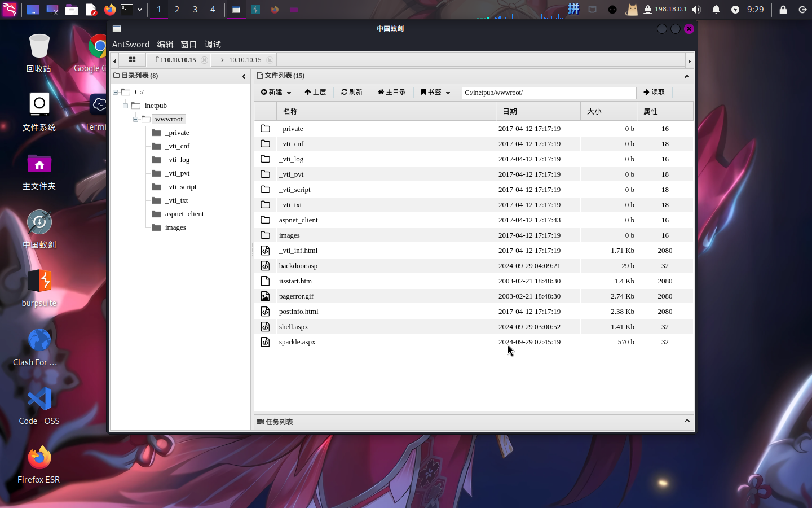Select the shell.aspx file icon
Screen dimensions: 812x508
click(265, 327)
